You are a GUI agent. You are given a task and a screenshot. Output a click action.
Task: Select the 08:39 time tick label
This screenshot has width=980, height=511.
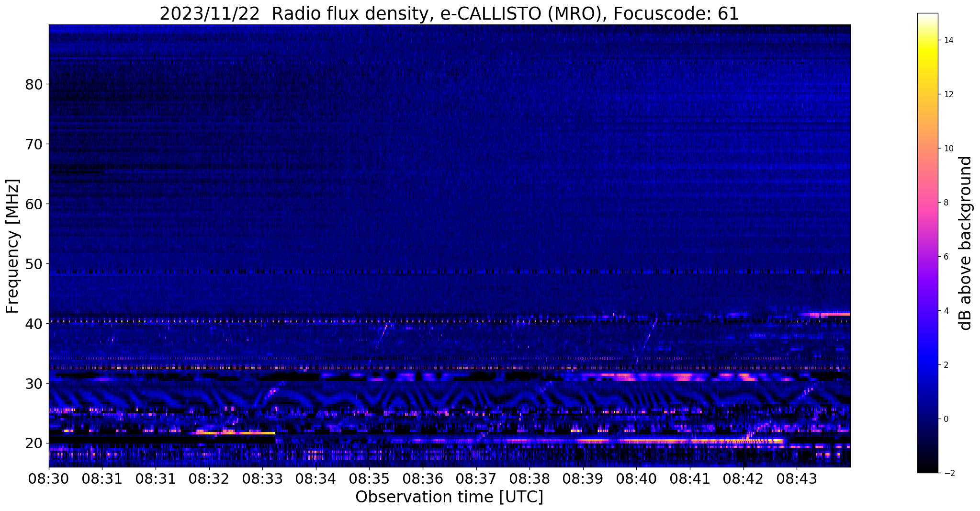[x=583, y=478]
